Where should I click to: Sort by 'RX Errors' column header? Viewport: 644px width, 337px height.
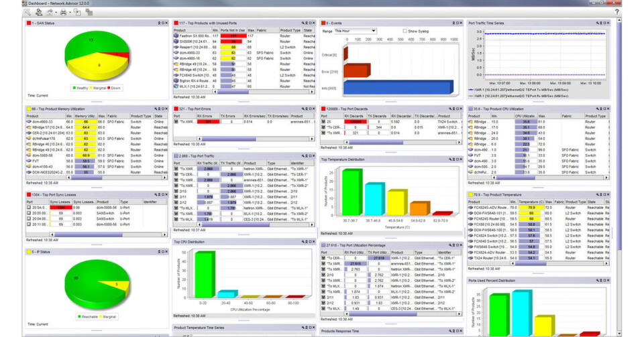pyautogui.click(x=208, y=116)
